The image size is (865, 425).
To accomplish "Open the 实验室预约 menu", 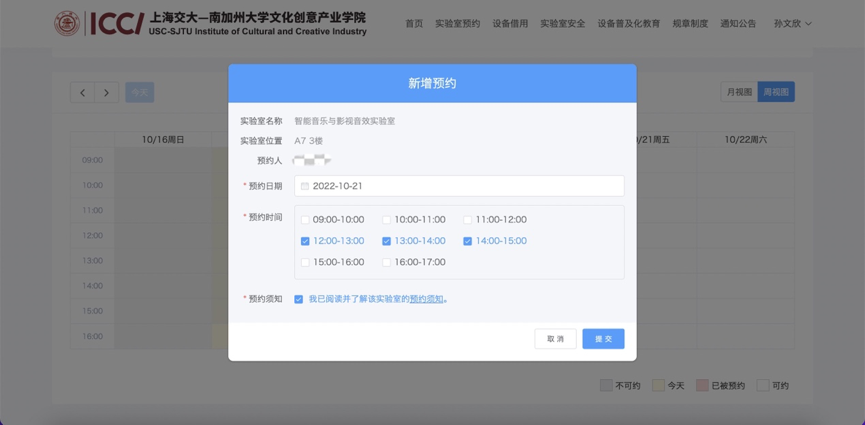I will tap(457, 23).
